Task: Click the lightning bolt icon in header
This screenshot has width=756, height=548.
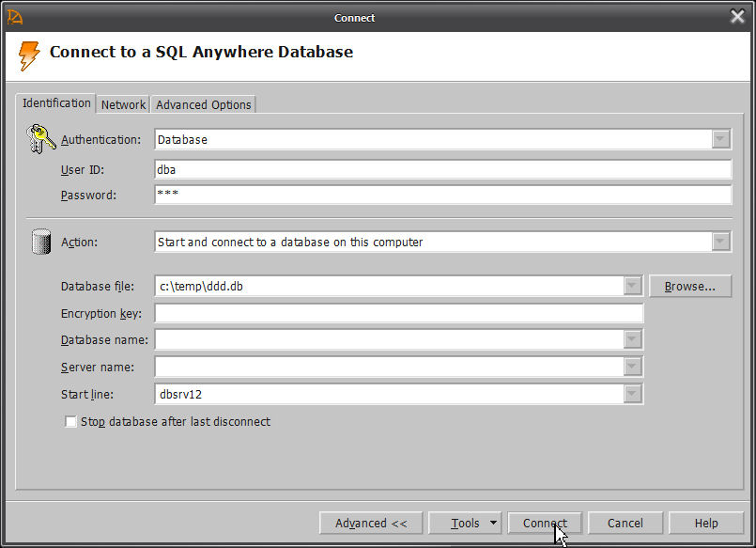Action: pyautogui.click(x=29, y=55)
